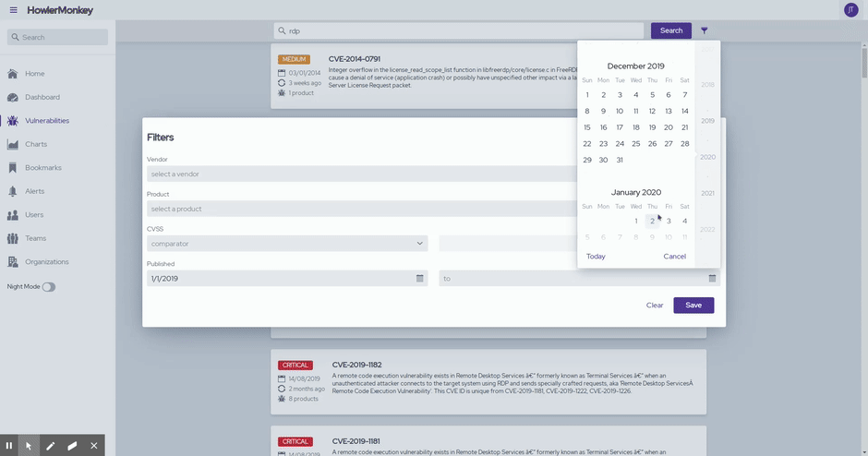Image resolution: width=868 pixels, height=456 pixels.
Task: Select the eraser annotation tool
Action: [72, 446]
